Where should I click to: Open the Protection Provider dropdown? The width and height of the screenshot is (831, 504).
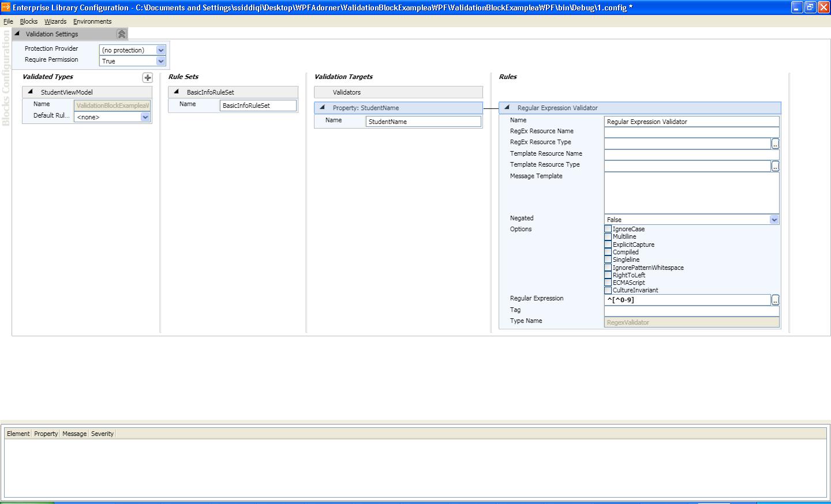[160, 50]
